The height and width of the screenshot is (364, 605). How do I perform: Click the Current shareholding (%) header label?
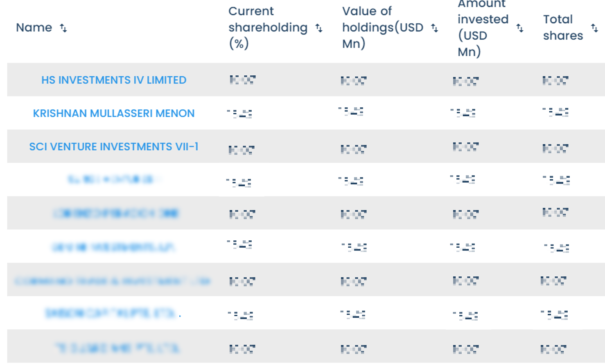(x=267, y=27)
